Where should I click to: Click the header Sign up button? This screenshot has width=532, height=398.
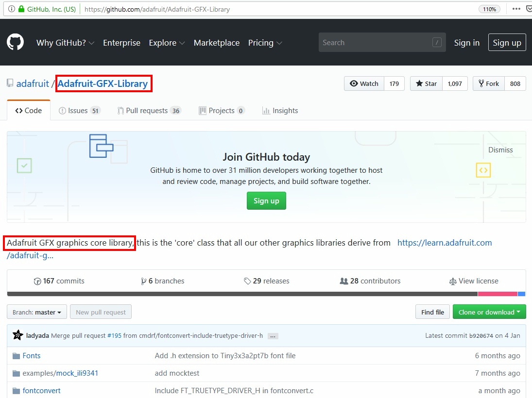(x=507, y=42)
